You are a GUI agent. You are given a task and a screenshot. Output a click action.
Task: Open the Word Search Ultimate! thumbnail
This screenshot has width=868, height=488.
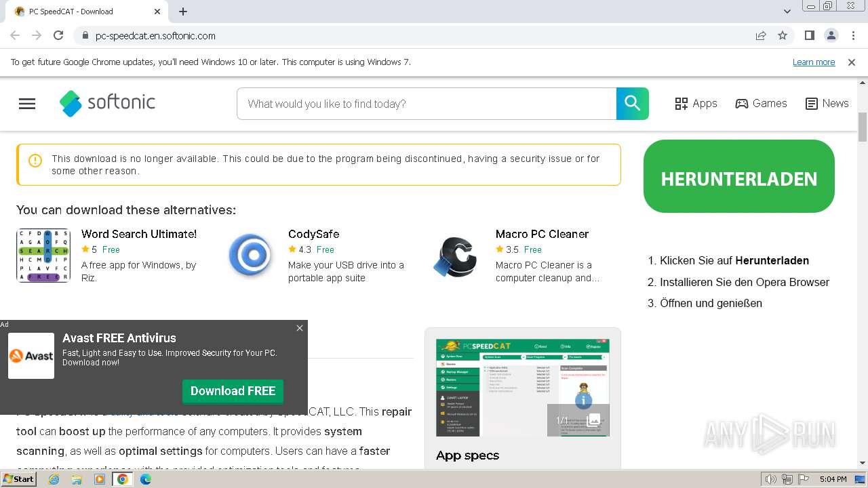pos(43,256)
